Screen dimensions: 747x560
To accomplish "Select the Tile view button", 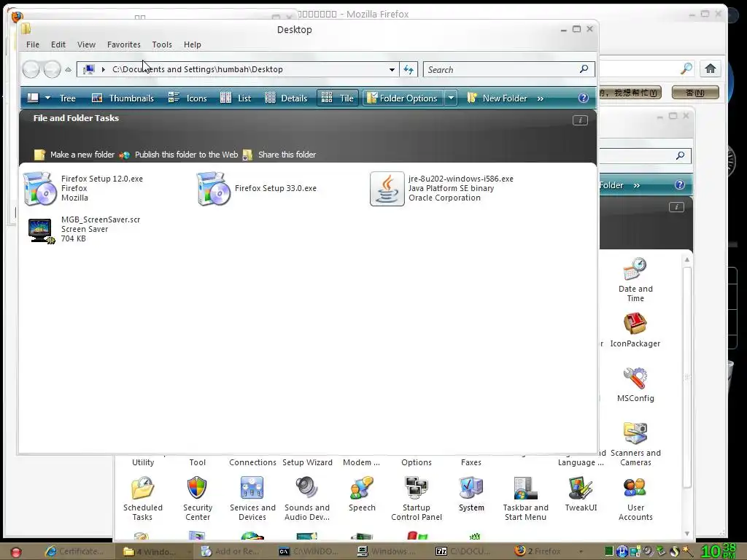I will pyautogui.click(x=338, y=98).
